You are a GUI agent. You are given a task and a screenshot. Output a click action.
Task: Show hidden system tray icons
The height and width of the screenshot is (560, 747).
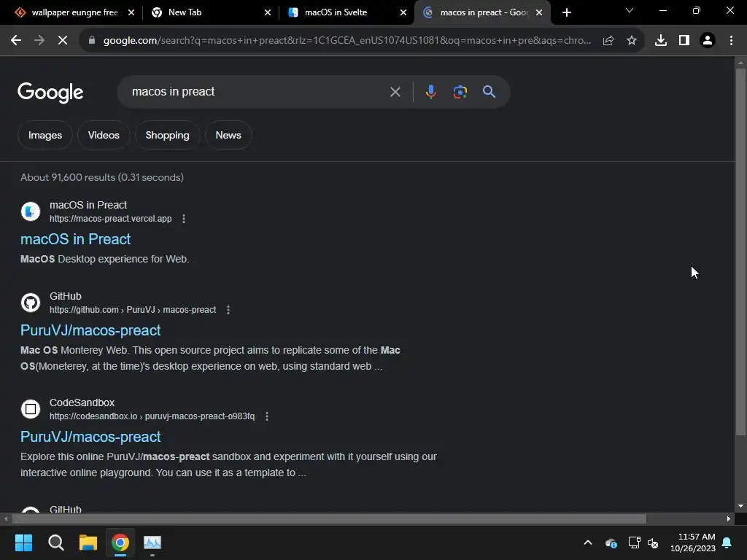pyautogui.click(x=588, y=542)
